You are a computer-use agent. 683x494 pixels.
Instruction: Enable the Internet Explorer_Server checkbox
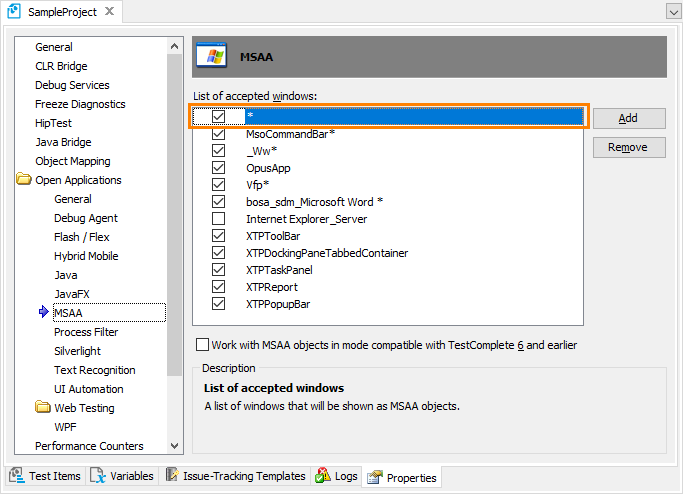[x=219, y=219]
